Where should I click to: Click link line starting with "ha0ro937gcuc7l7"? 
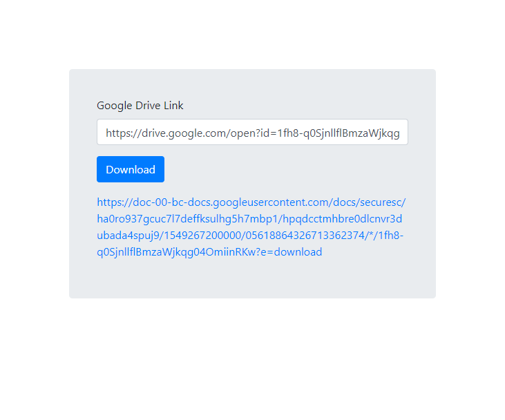[x=249, y=219]
